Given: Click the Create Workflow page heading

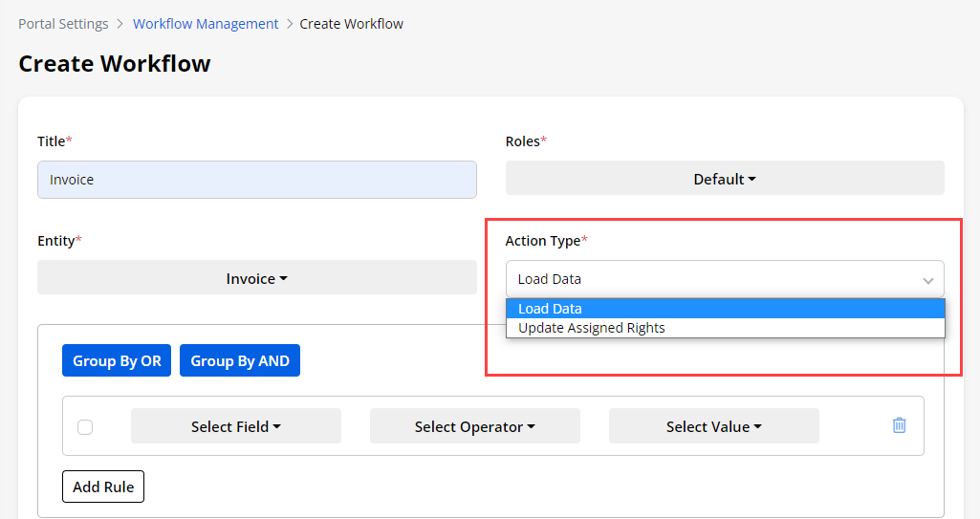Looking at the screenshot, I should click(115, 64).
